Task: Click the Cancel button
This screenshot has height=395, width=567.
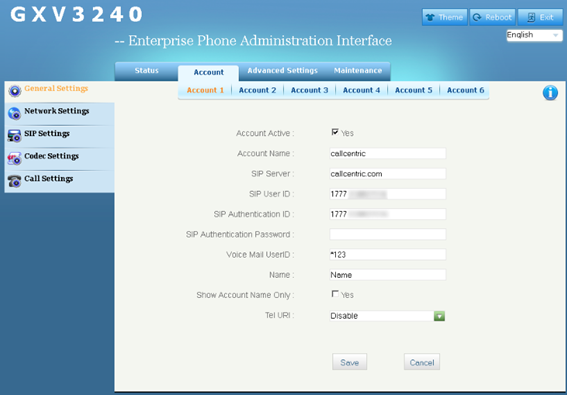Action: point(422,362)
